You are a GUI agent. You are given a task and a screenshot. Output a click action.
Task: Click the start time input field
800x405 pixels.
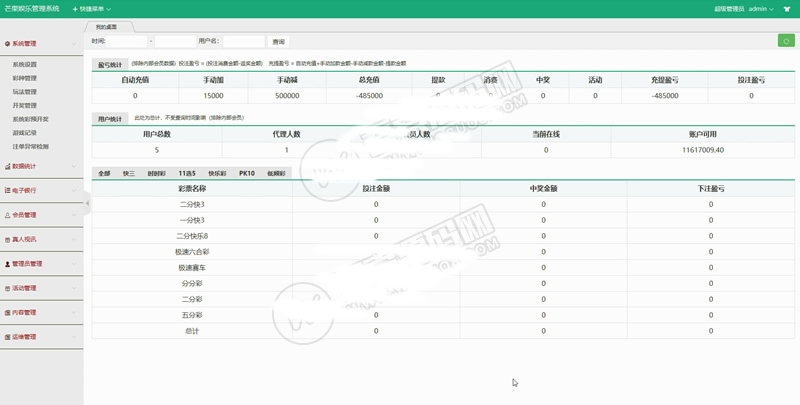point(127,42)
